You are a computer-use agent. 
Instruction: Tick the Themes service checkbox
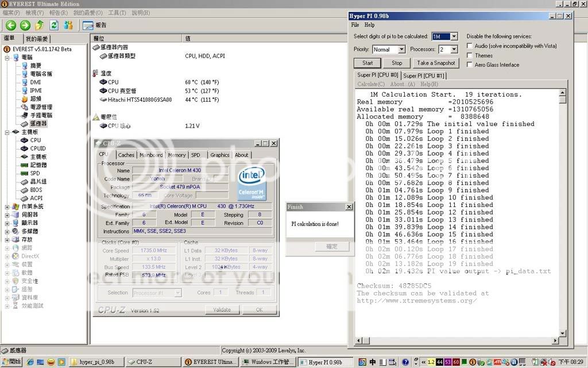pos(469,55)
